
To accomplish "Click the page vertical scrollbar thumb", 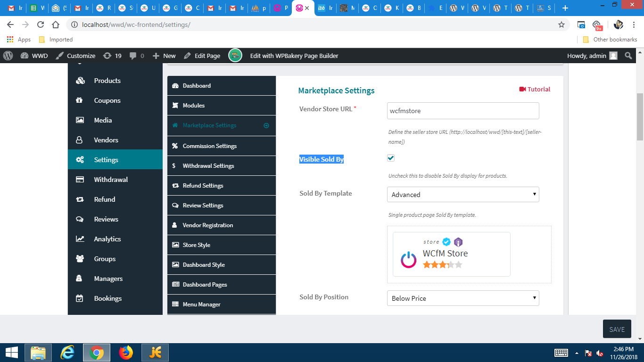I will tap(640, 116).
